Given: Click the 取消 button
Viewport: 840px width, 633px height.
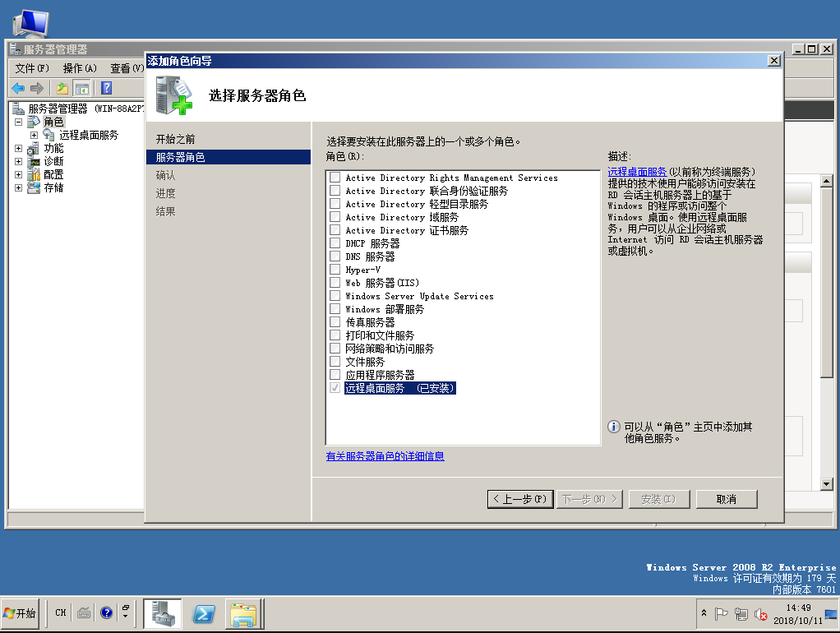Looking at the screenshot, I should [727, 499].
